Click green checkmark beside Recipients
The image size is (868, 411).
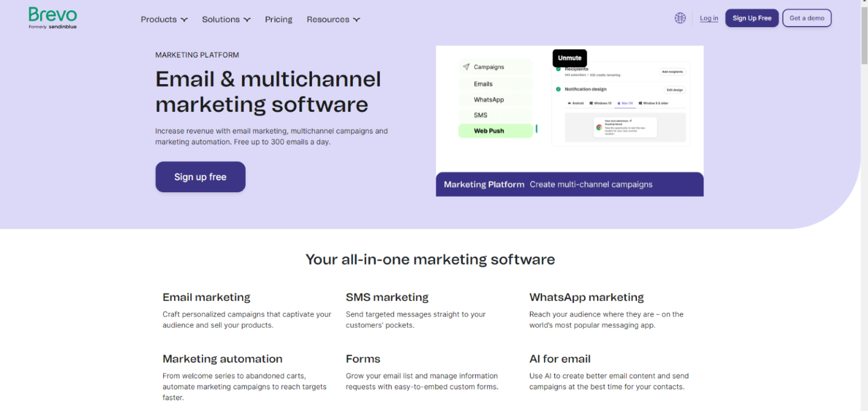click(558, 70)
